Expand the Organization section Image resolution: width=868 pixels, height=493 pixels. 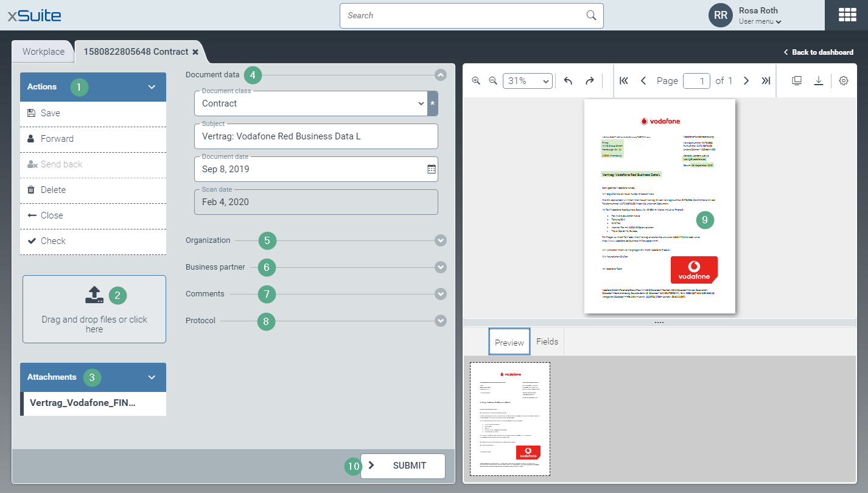click(x=441, y=240)
